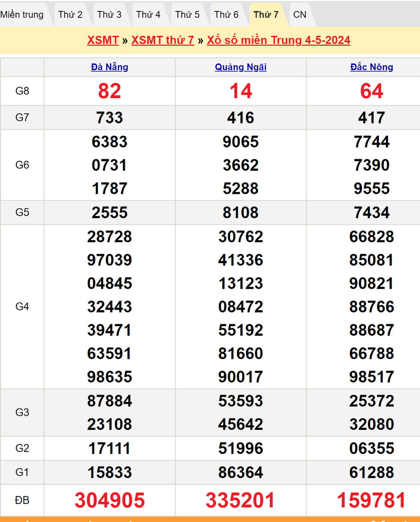Click the G1 result 86364

[x=241, y=472]
